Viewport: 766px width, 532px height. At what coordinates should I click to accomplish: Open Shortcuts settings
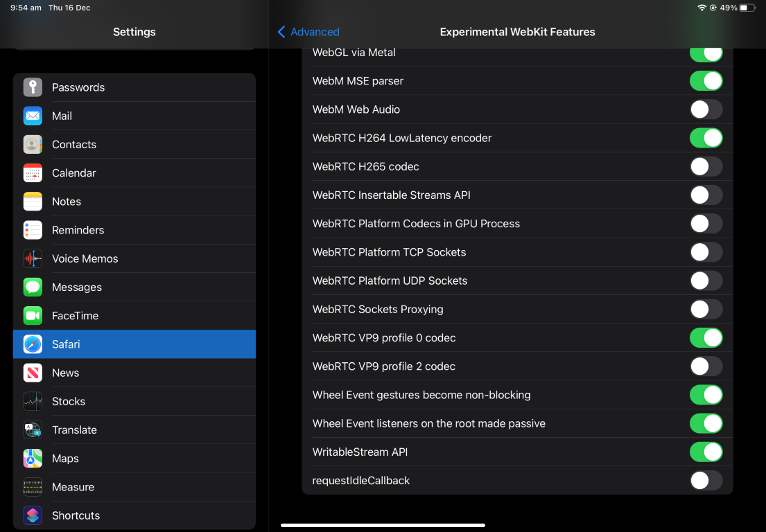[x=134, y=515]
